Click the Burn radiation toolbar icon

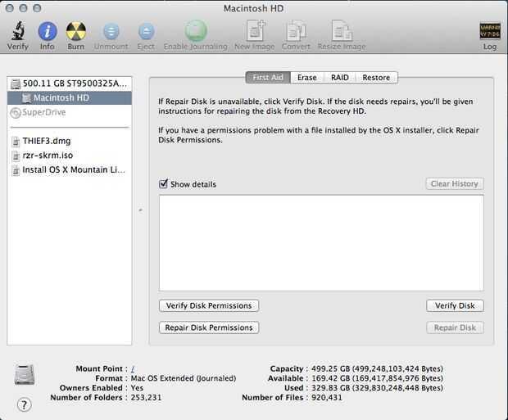click(x=76, y=31)
